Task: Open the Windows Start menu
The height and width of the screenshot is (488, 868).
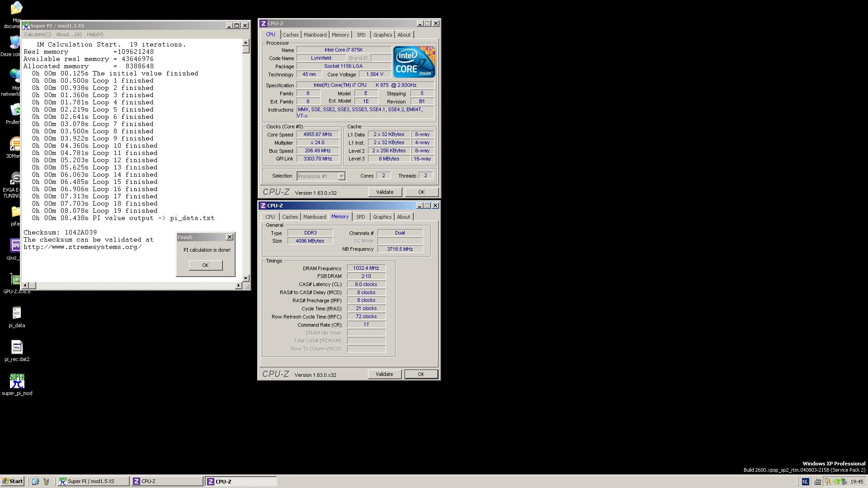Action: pyautogui.click(x=13, y=481)
